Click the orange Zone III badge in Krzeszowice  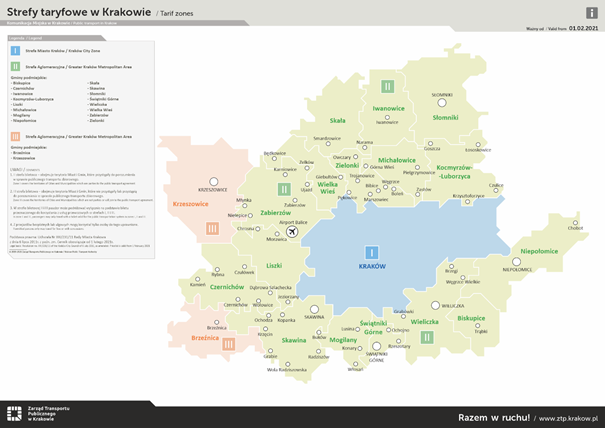pyautogui.click(x=212, y=228)
